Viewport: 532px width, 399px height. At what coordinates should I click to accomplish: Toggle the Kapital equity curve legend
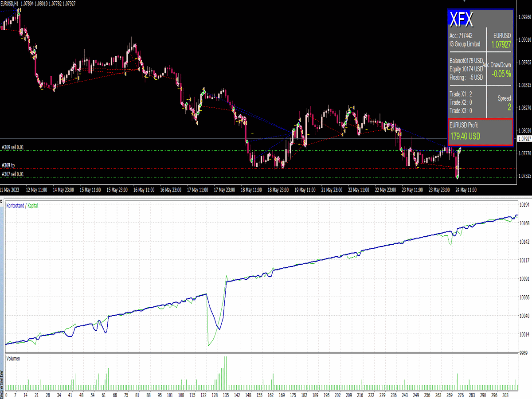(32, 205)
